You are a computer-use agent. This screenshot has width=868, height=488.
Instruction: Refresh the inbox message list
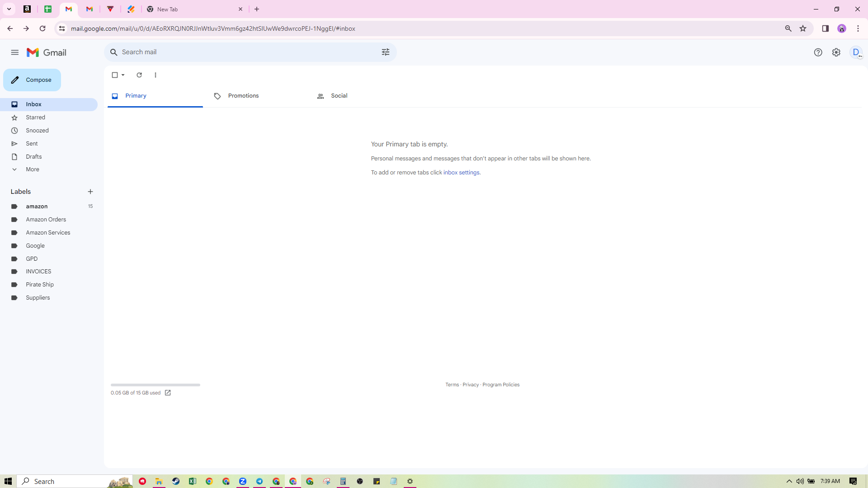[139, 75]
